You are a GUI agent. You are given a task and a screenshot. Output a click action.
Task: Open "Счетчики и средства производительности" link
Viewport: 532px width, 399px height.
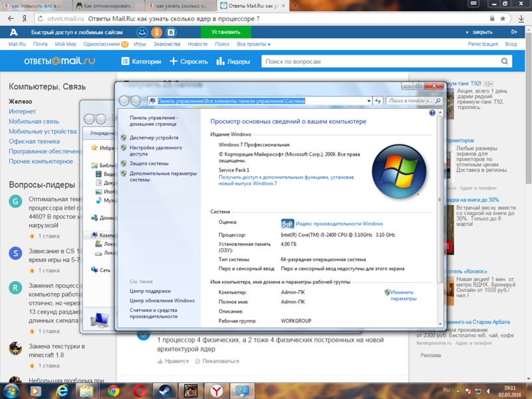(x=154, y=313)
